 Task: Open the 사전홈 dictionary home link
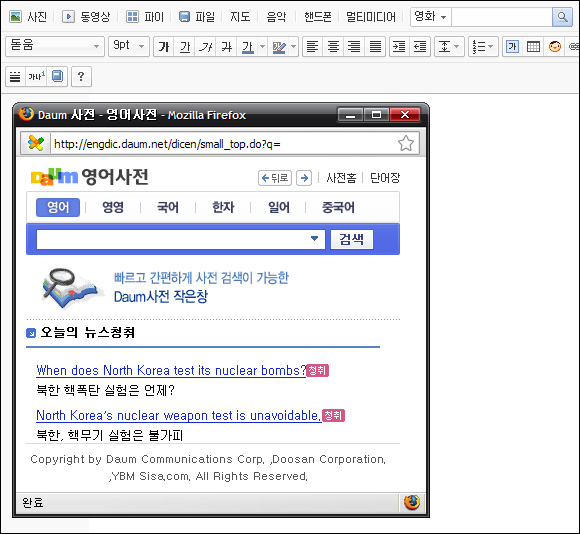[341, 178]
